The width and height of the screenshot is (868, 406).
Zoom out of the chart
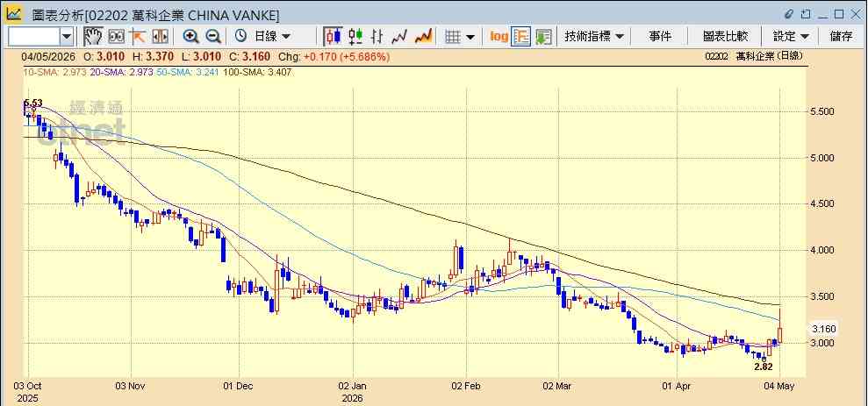tap(213, 37)
